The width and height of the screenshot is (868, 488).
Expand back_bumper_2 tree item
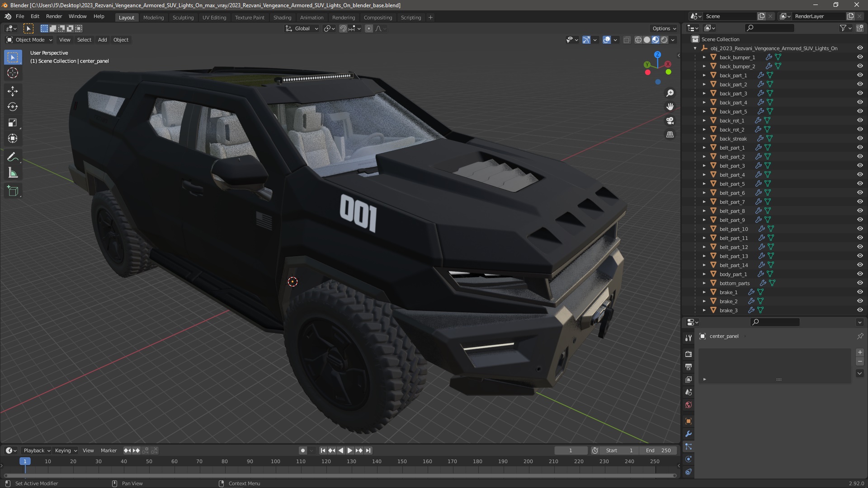tap(704, 66)
